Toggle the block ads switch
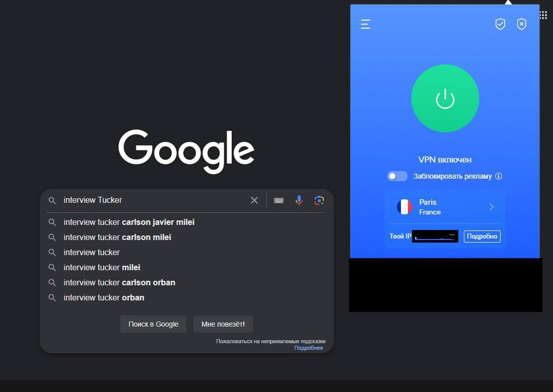The height and width of the screenshot is (392, 553). click(x=397, y=176)
